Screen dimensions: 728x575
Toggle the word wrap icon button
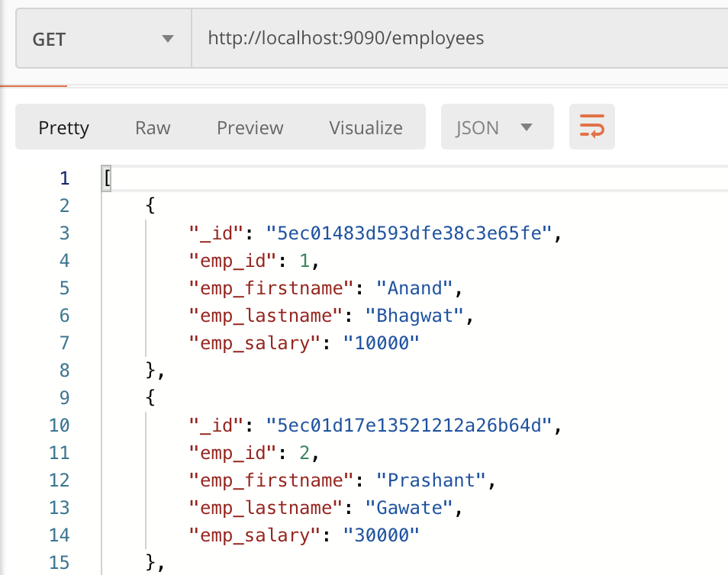coord(592,127)
